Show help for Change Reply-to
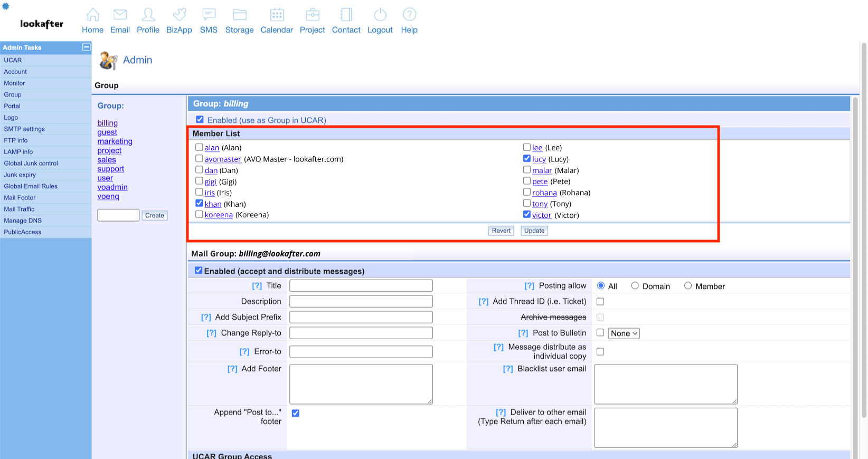Viewport: 868px width, 459px height. pyautogui.click(x=211, y=333)
